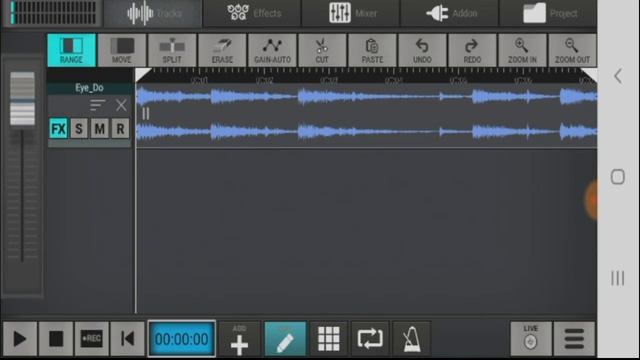Click the right range marker on ruler
The image size is (640, 360).
[x=589, y=75]
